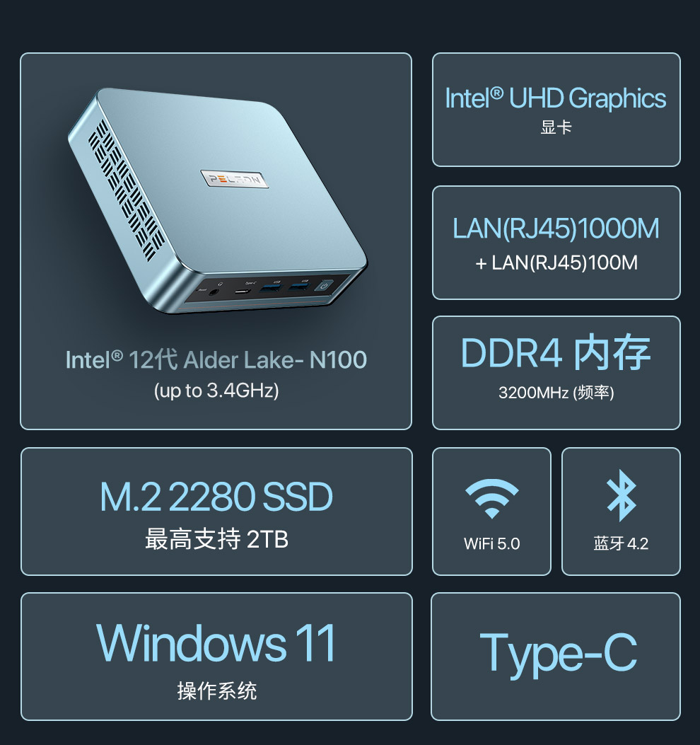This screenshot has height=745, width=700.
Task: Click the PELADN logo badge on the PC
Action: tap(235, 179)
